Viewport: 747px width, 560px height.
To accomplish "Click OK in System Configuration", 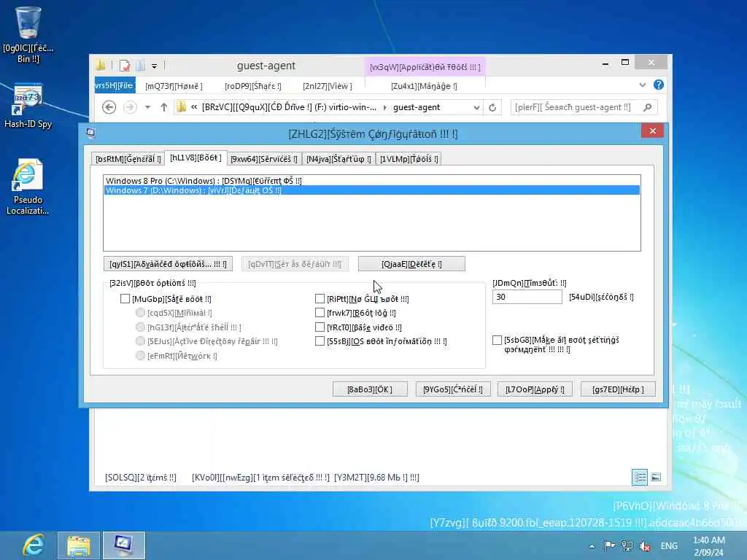I will pos(370,389).
